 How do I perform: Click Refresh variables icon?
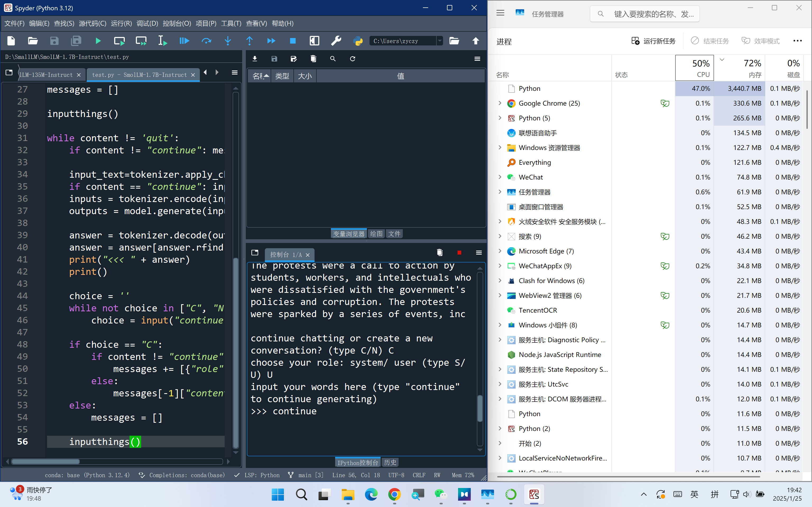[x=352, y=59]
